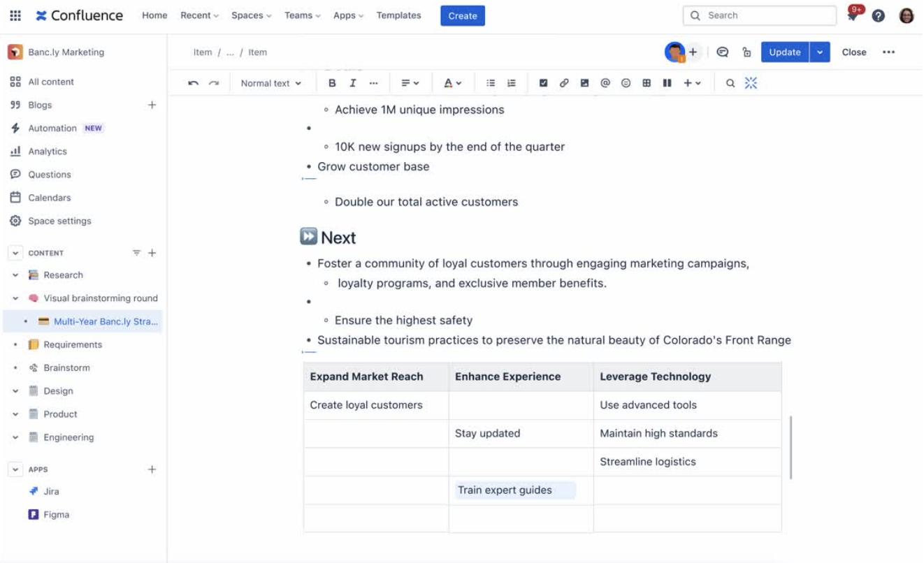
Task: Toggle the page restrictions lock icon
Action: 746,52
